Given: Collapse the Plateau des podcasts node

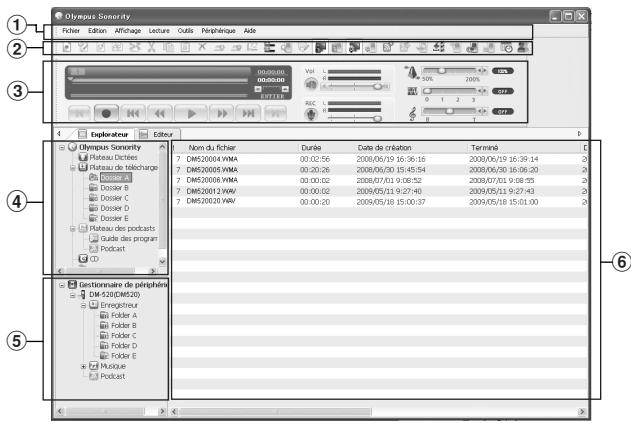Looking at the screenshot, I should (x=73, y=229).
